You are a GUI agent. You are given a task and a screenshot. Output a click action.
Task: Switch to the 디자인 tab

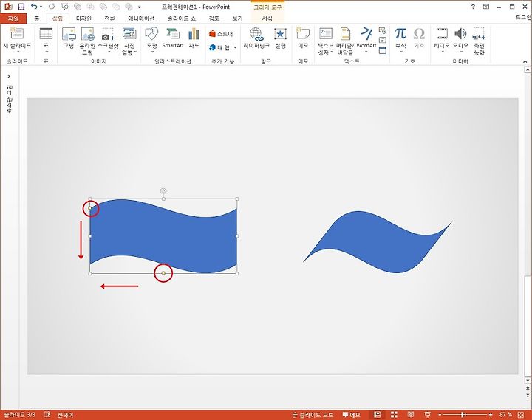click(x=83, y=18)
